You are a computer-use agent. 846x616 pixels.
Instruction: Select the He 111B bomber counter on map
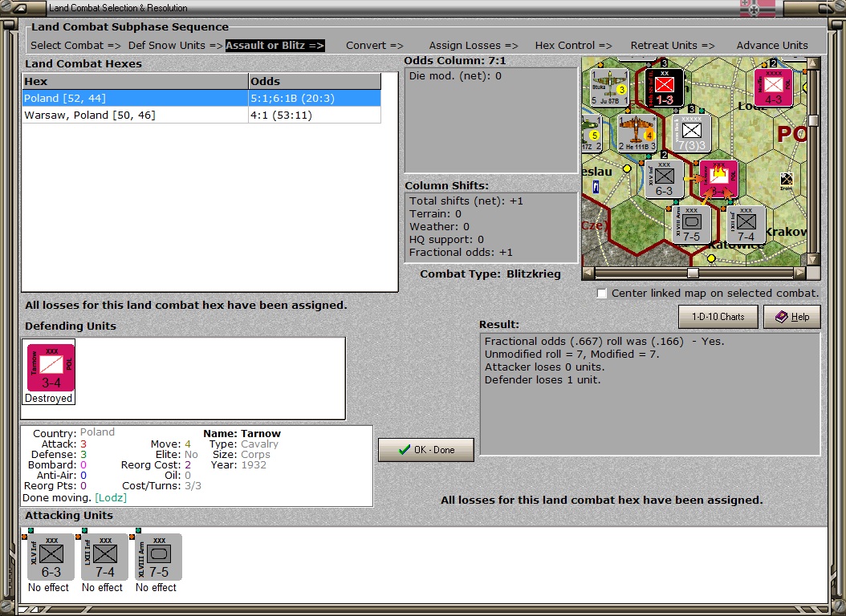click(x=637, y=132)
